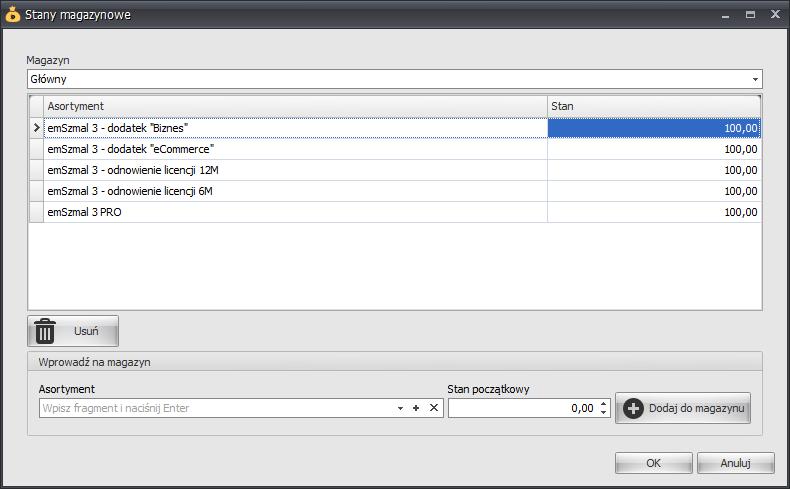Close the Stany magazynowe window

click(x=775, y=14)
